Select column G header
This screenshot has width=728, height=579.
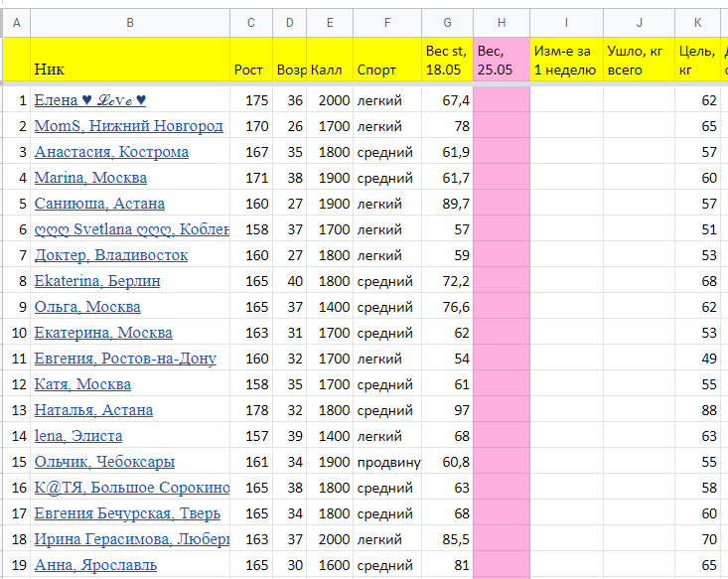coord(447,21)
